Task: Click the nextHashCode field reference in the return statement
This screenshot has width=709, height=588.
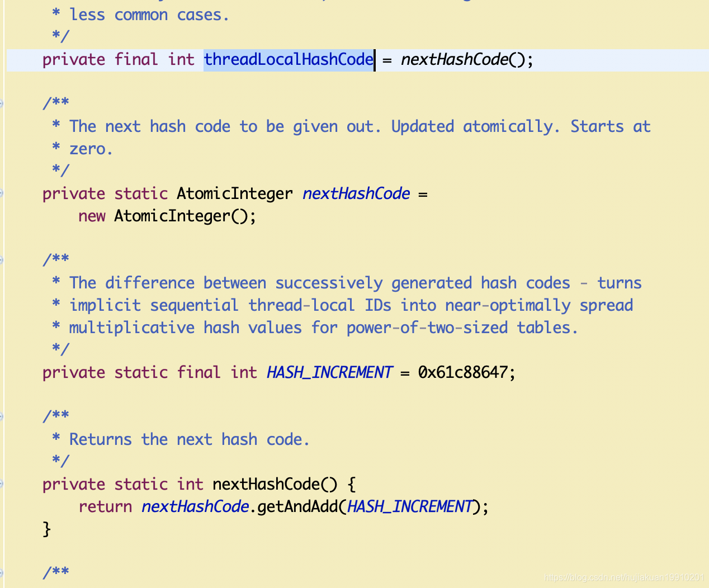Action: (x=195, y=506)
